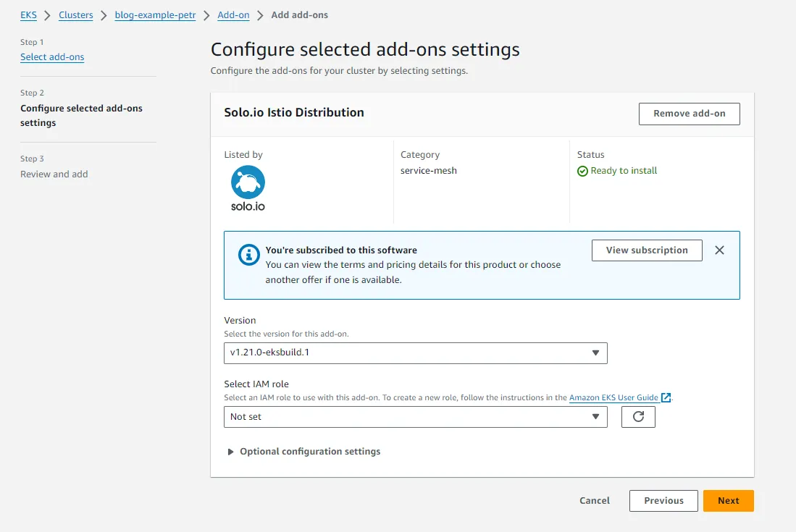This screenshot has height=532, width=796.
Task: Open blog-example-petr cluster breadcrumb
Action: point(155,15)
